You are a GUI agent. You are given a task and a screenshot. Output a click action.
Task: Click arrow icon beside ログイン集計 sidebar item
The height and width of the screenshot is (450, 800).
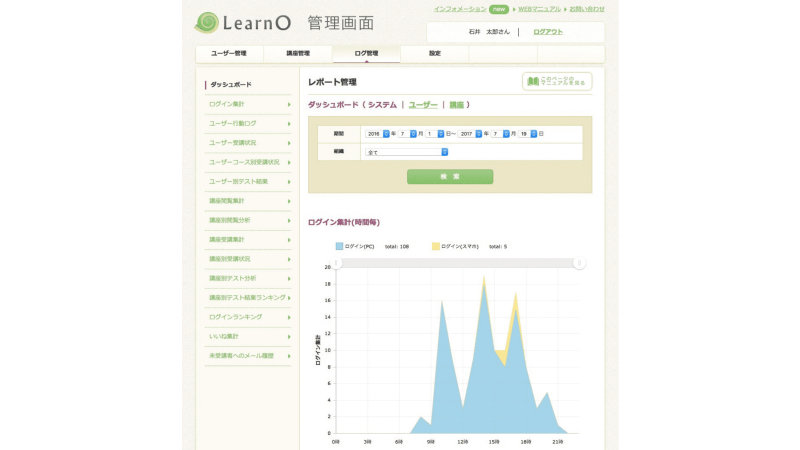point(289,104)
